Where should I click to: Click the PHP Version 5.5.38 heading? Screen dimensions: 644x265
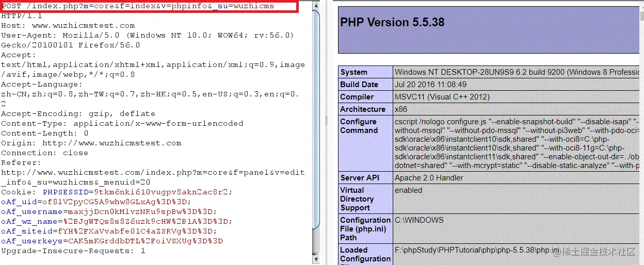[x=392, y=22]
